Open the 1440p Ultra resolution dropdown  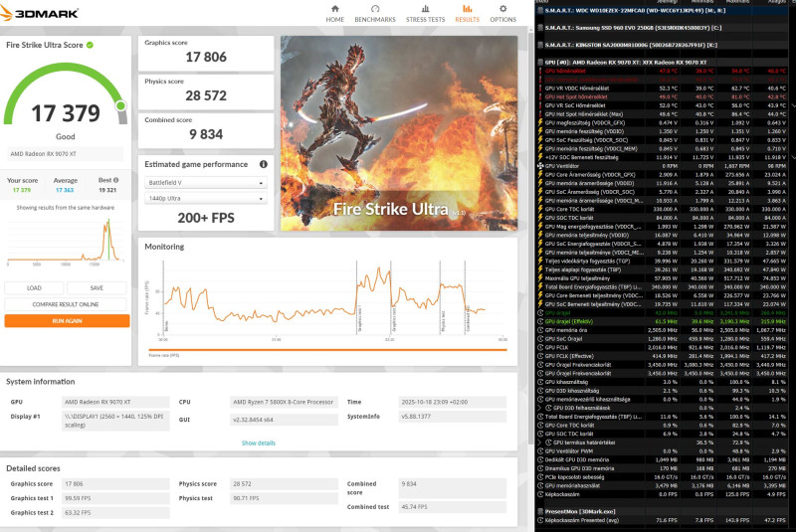206,198
